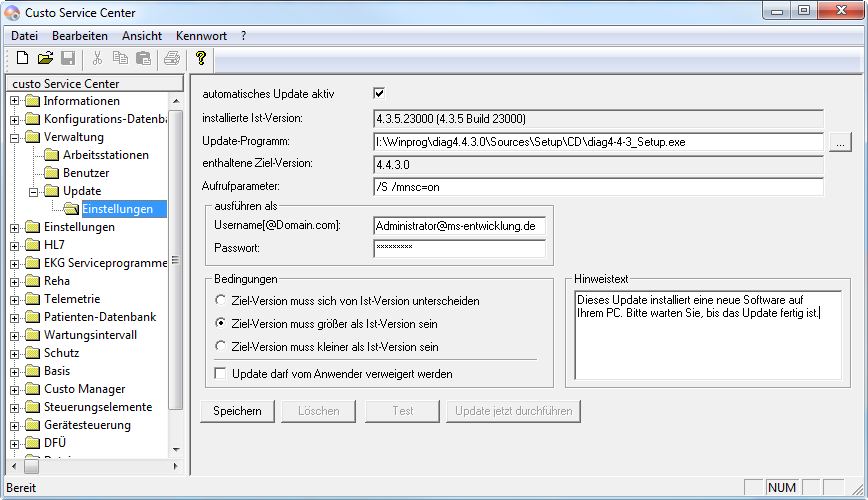Collapse the Update tree node
This screenshot has width=868, height=500.
click(34, 192)
